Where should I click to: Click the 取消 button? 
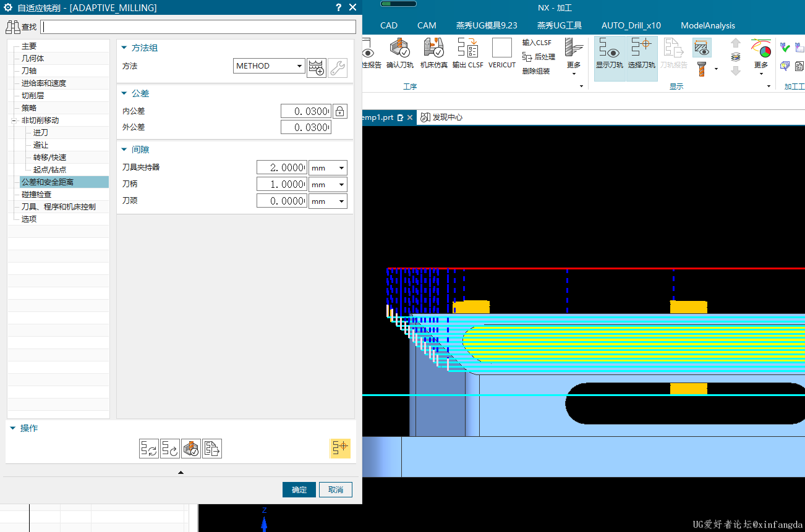coord(336,489)
